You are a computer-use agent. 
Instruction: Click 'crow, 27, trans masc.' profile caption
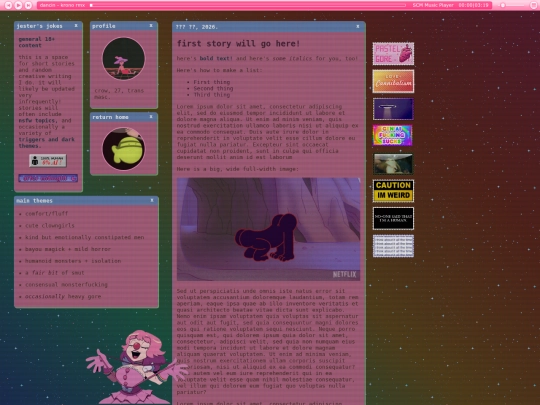(x=119, y=94)
